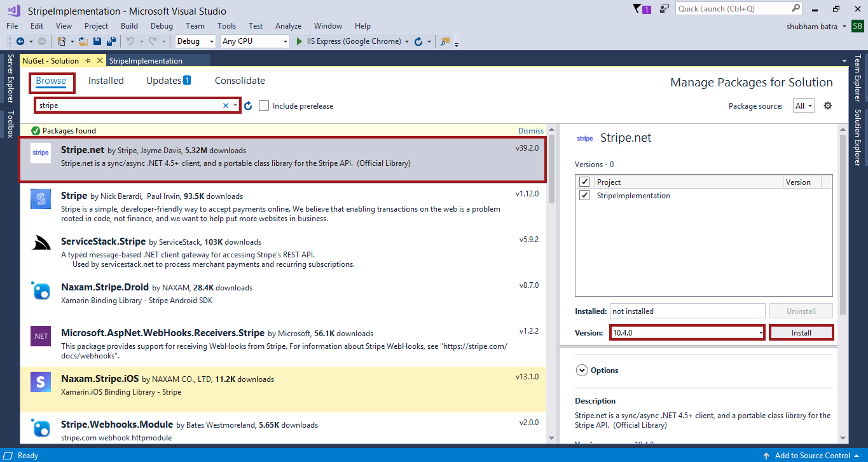868x462 pixels.
Task: Click the details pane vertical scrollbar
Action: point(843,224)
